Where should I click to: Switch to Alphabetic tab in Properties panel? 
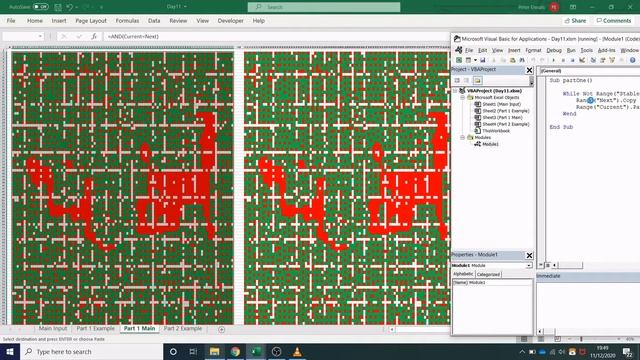463,274
